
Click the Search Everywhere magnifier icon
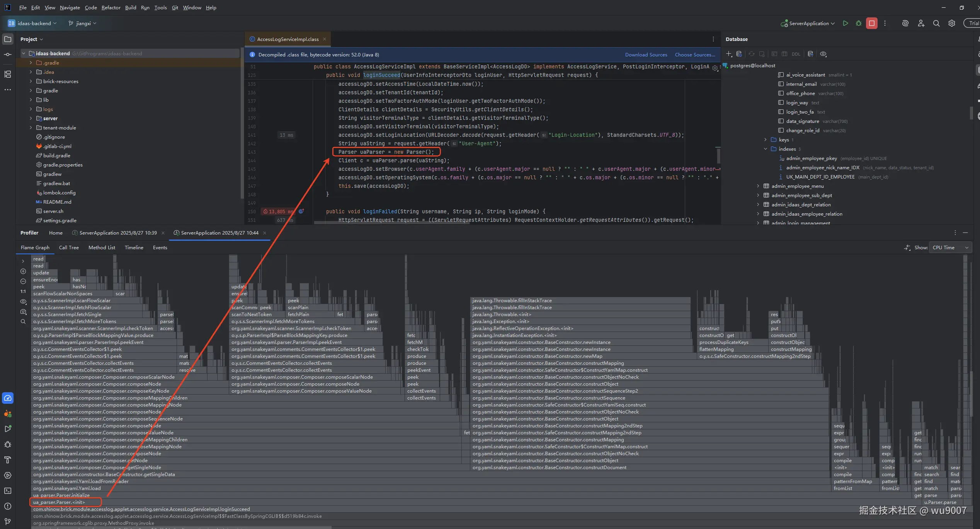tap(936, 23)
